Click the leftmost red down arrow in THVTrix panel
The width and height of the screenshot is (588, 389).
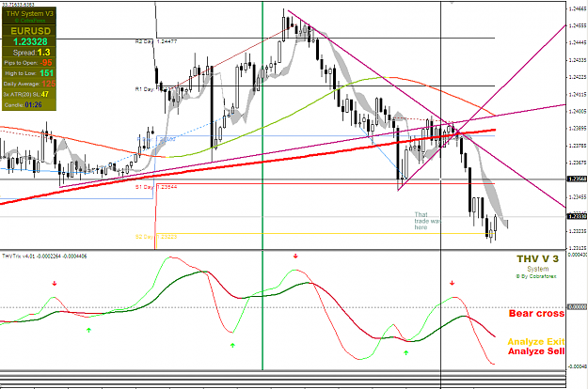point(55,284)
